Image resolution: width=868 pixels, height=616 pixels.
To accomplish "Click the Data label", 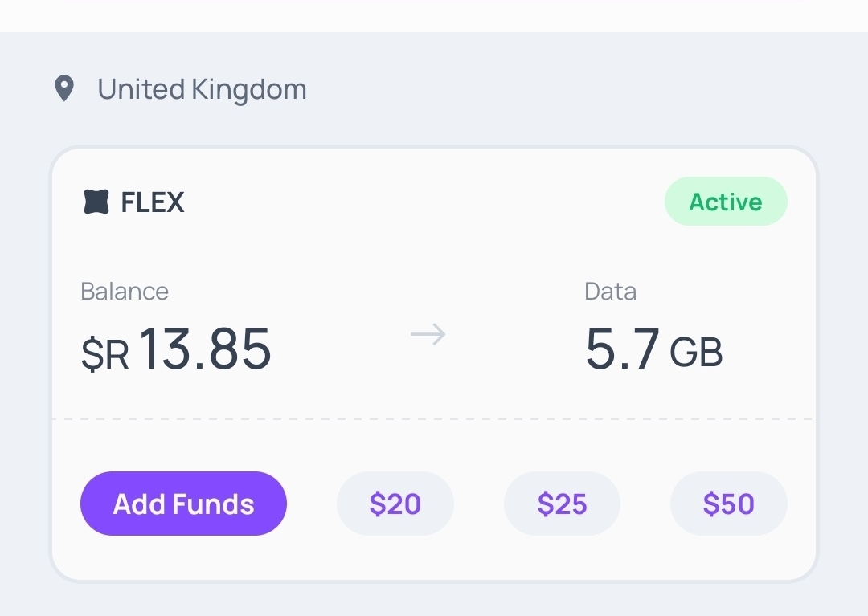I will [x=611, y=291].
